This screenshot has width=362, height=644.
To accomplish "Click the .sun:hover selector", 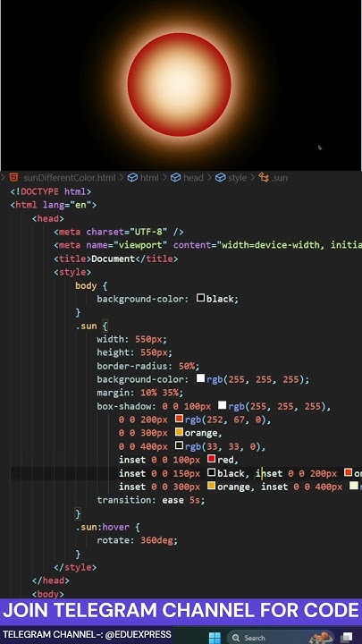I will pos(102,527).
